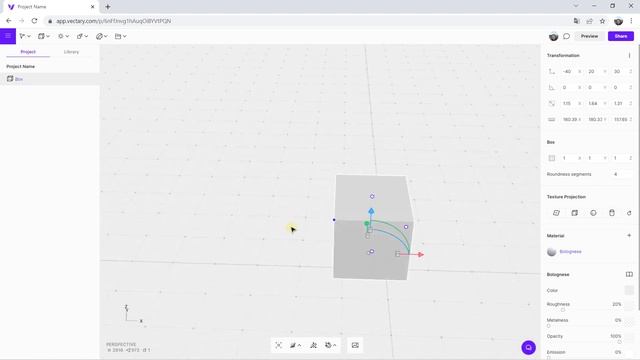Screen dimensions: 640x360
Task: Open the box primitives dropdown in toolbar
Action: (44, 36)
